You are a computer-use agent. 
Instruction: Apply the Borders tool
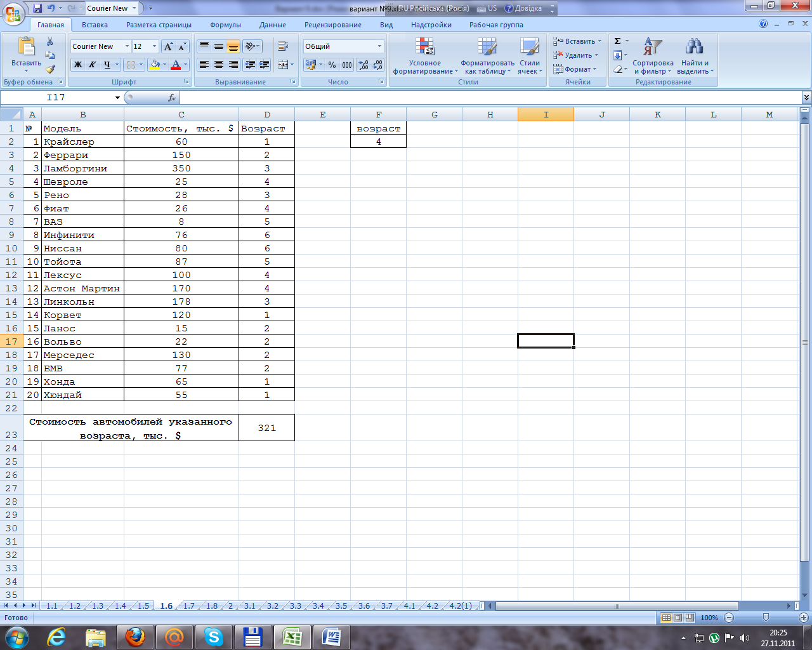pyautogui.click(x=130, y=65)
